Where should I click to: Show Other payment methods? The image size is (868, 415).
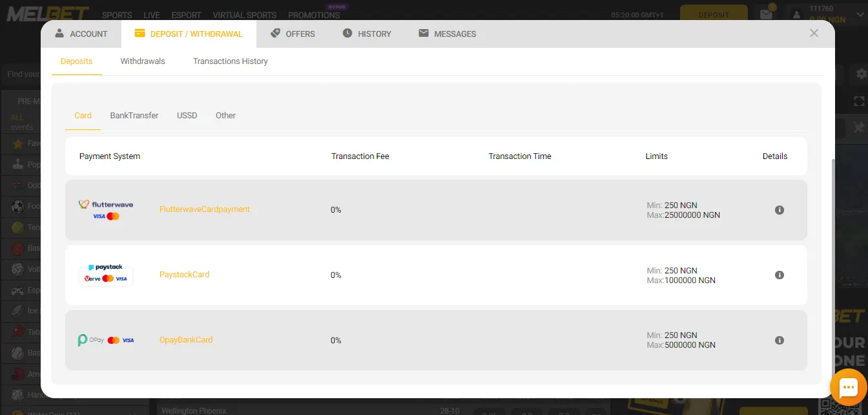coord(225,116)
